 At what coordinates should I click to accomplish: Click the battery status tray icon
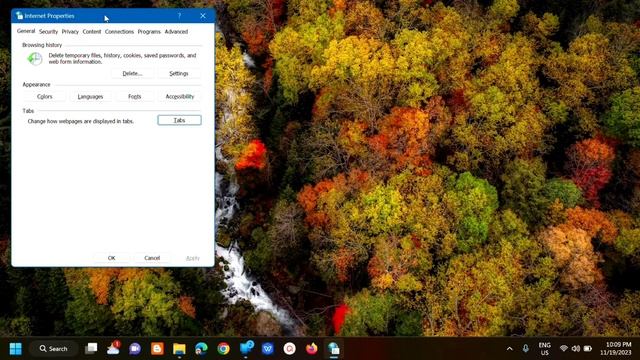tap(588, 349)
